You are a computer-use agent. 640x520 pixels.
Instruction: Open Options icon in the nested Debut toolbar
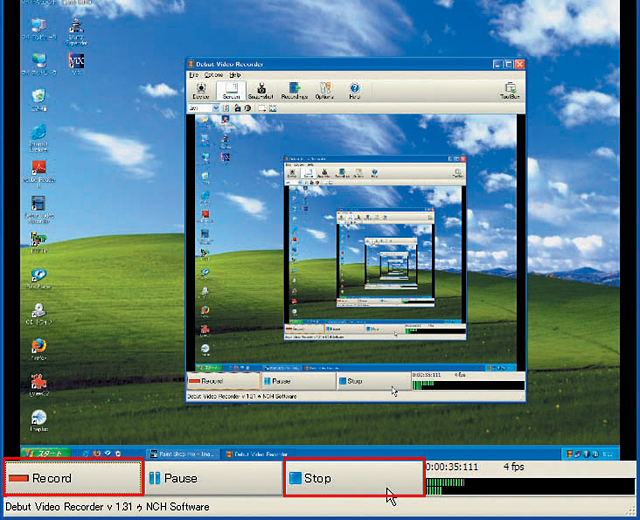(325, 91)
